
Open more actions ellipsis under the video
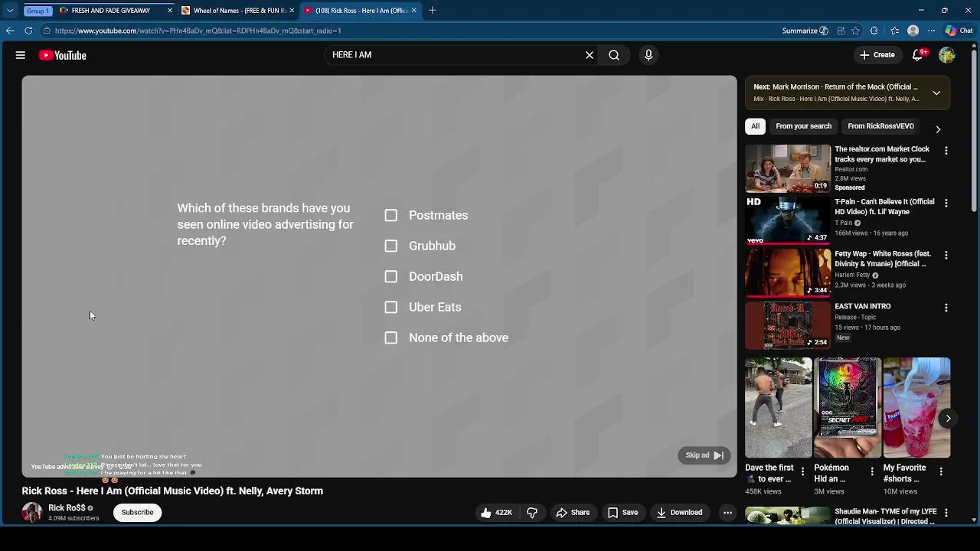728,513
